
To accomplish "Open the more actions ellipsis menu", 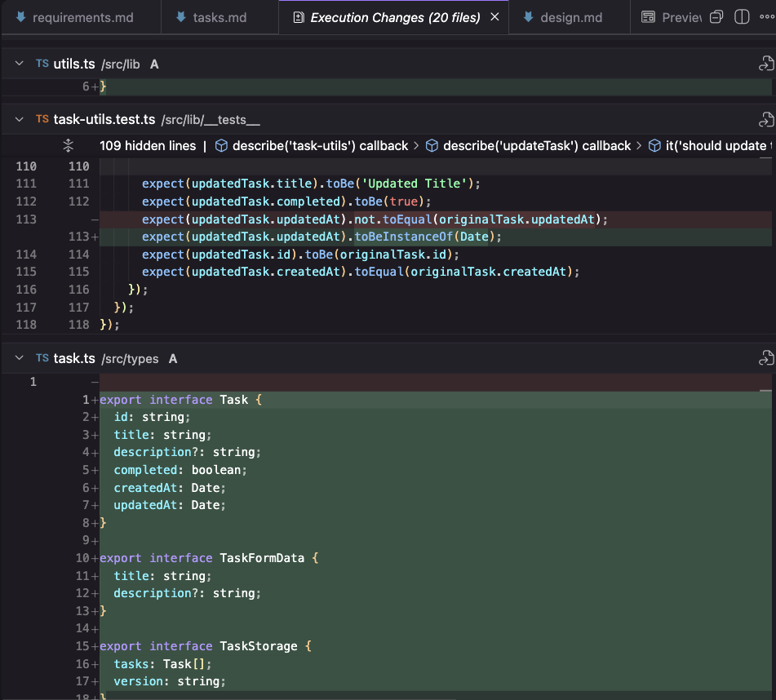I will pos(767,17).
